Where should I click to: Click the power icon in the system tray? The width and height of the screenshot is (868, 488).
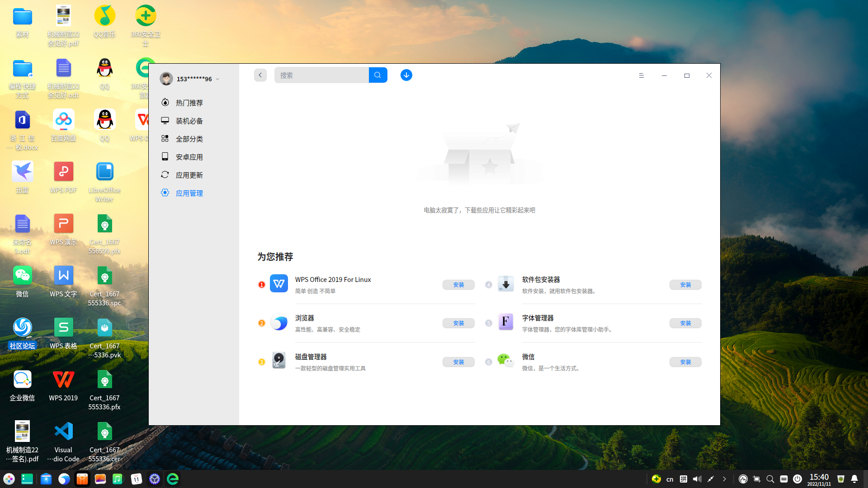(x=797, y=479)
